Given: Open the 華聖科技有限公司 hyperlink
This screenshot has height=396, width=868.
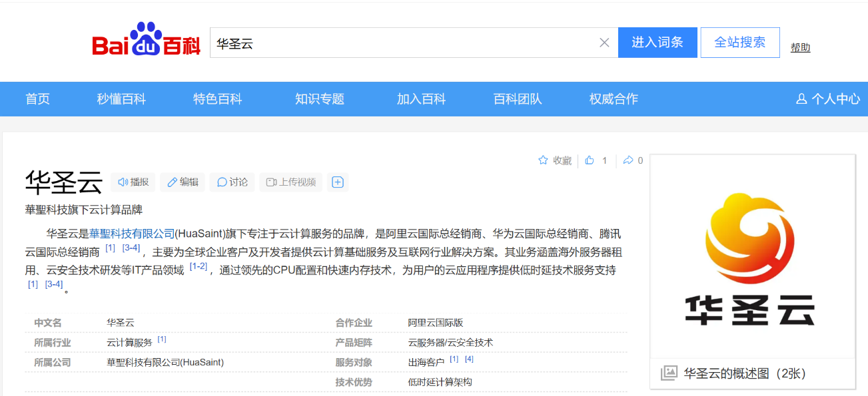Looking at the screenshot, I should tap(132, 234).
